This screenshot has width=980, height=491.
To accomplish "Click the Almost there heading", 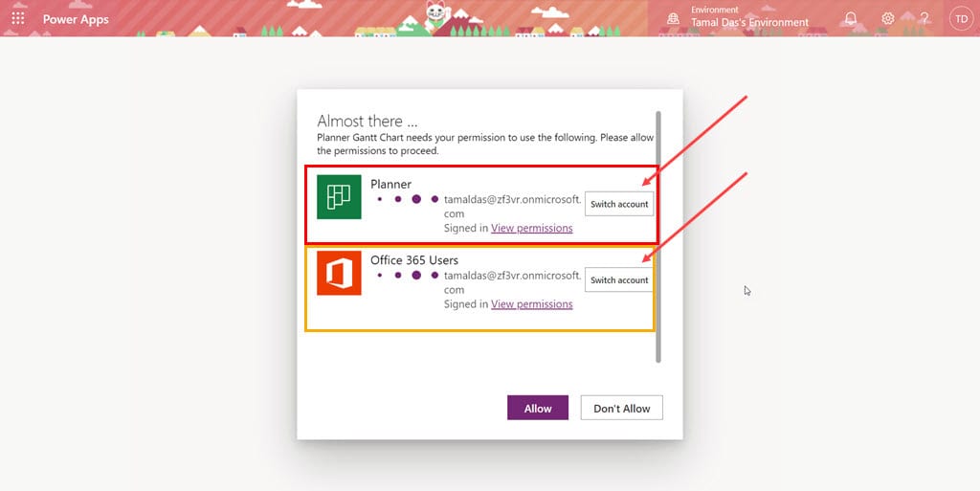I will 367,122.
